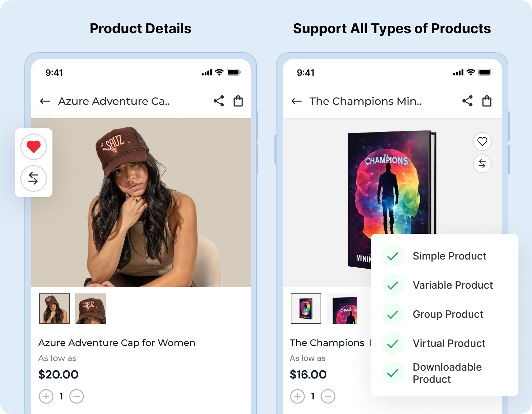
Task: Click the Downloadable Product checkmark
Action: coord(393,373)
